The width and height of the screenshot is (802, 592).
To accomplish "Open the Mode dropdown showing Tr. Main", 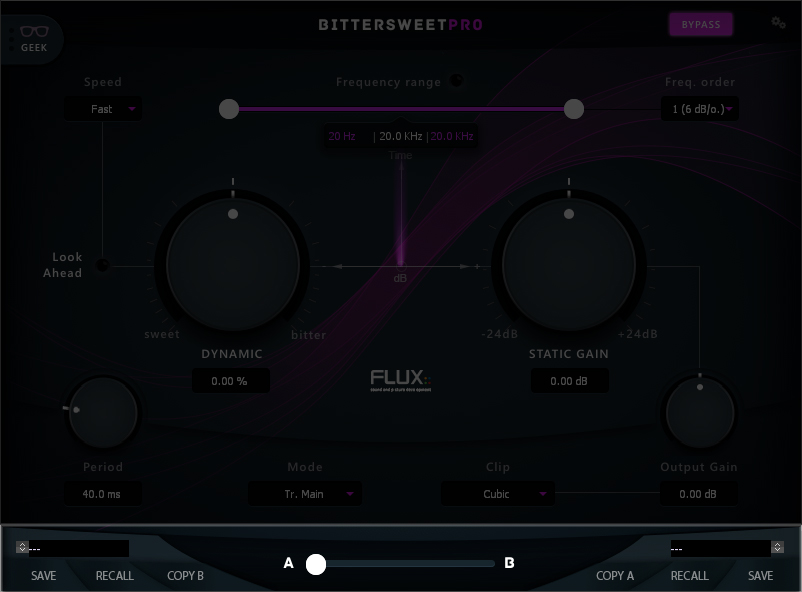I will point(305,494).
